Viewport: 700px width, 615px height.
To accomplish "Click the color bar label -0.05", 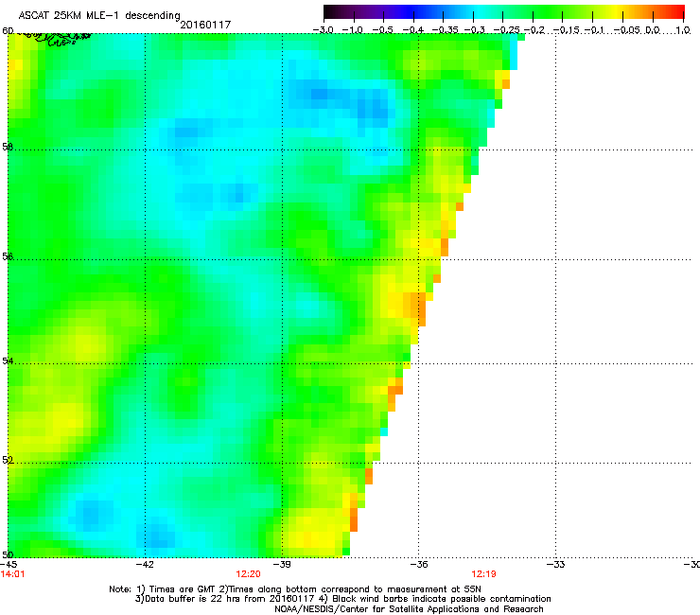I will (627, 30).
